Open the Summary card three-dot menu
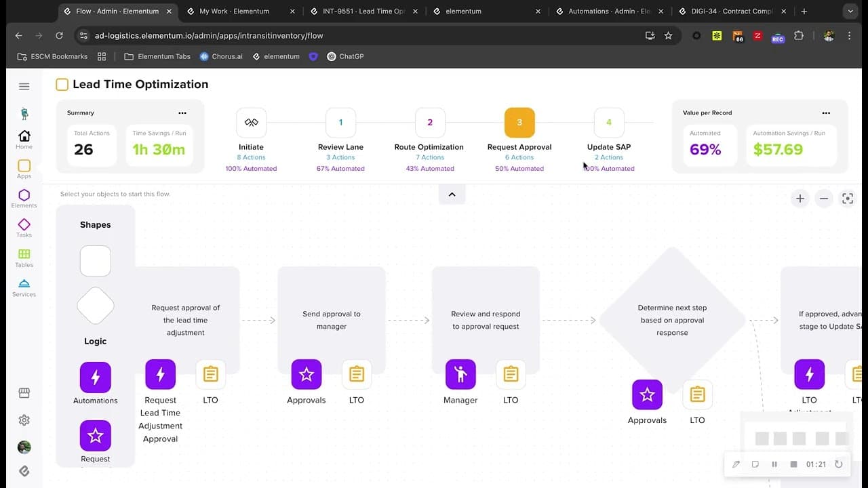Screen dimensions: 868x488 pos(182,113)
